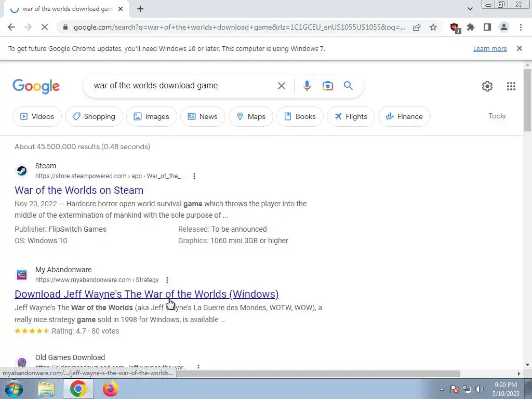
Task: Toggle the browser side panel
Action: tap(487, 27)
